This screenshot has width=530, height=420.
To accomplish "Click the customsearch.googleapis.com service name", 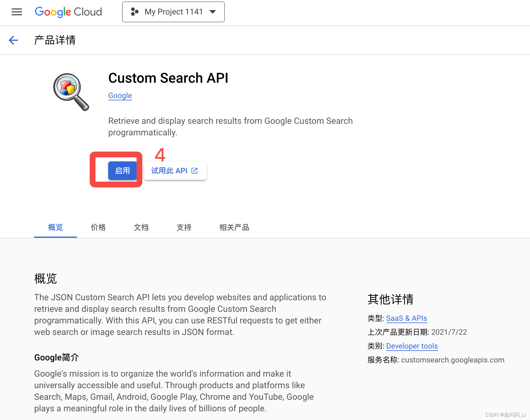I will click(x=453, y=360).
